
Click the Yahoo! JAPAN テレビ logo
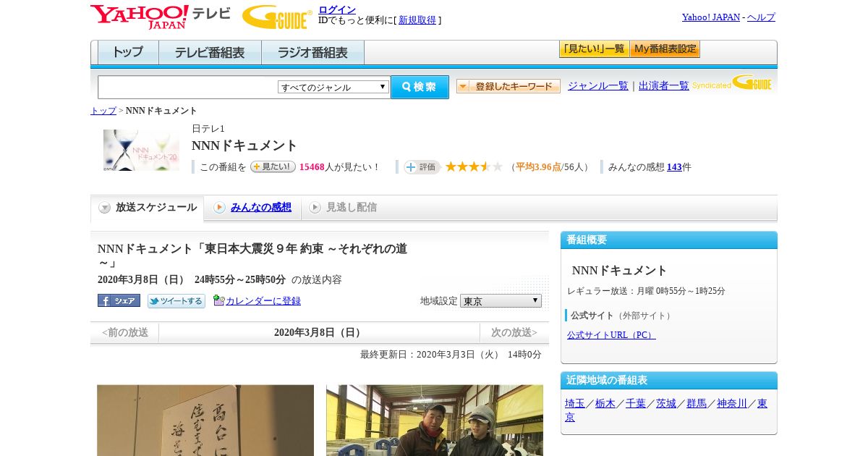click(161, 17)
